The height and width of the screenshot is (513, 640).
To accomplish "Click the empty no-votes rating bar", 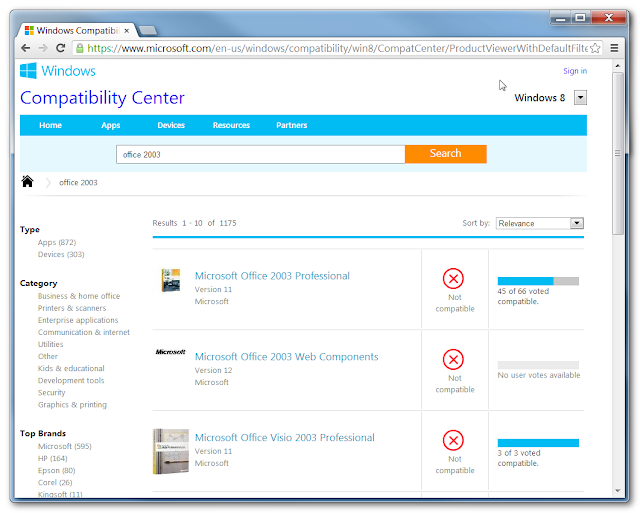I will tap(538, 365).
